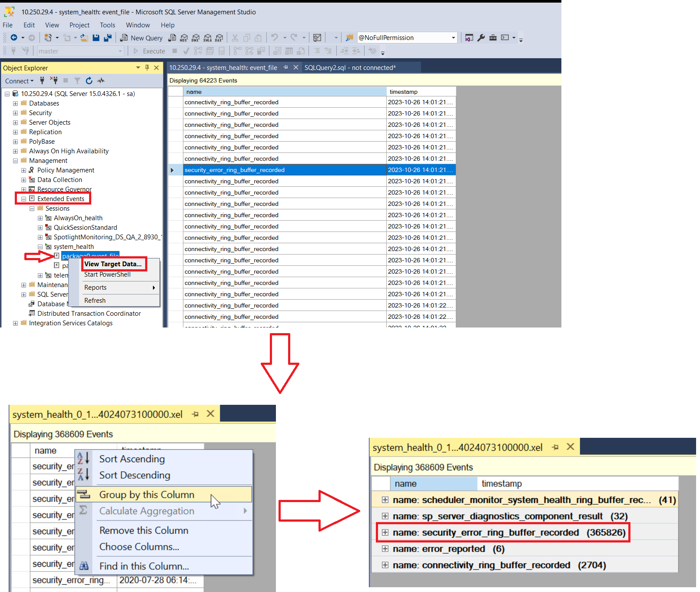Open the Tools menu
This screenshot has width=700, height=592.
point(107,25)
